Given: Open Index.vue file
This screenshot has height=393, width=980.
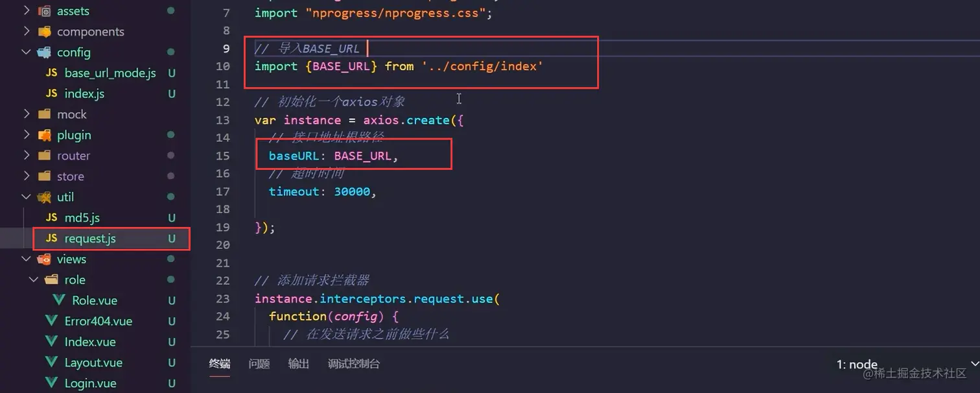Looking at the screenshot, I should 90,342.
